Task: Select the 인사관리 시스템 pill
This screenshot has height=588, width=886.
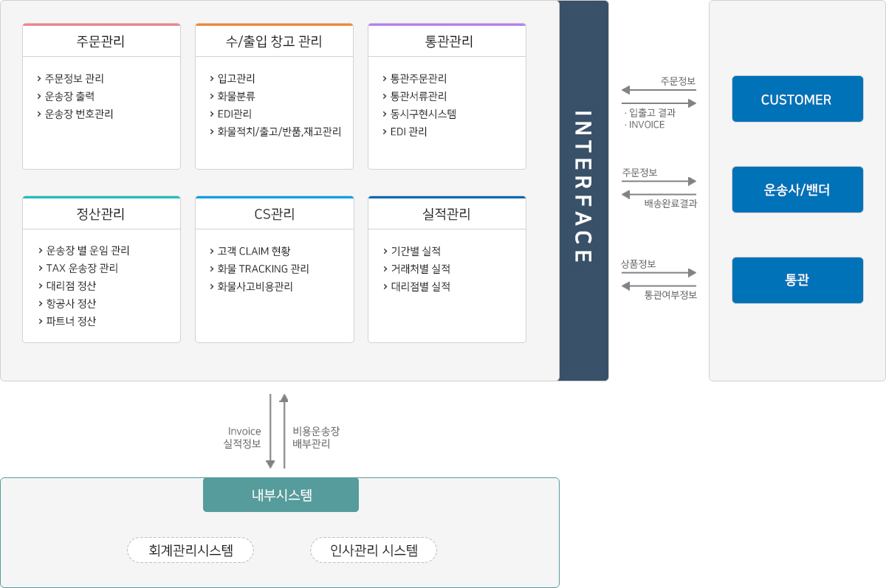Action: 374,550
